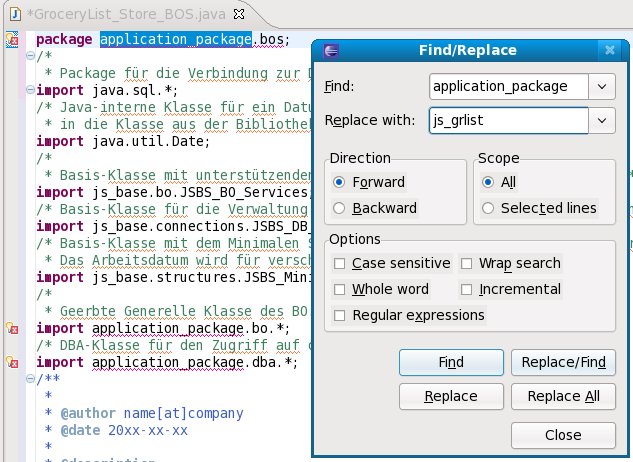Click the quick-fix marker beside import application_package.dba
Viewport: 633px width, 462px height.
[x=11, y=364]
